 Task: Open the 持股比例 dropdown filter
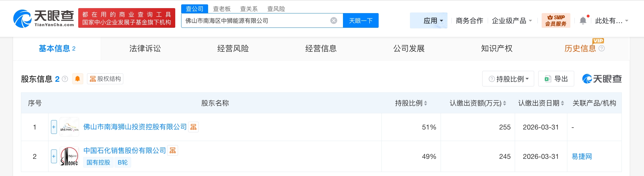click(x=508, y=79)
